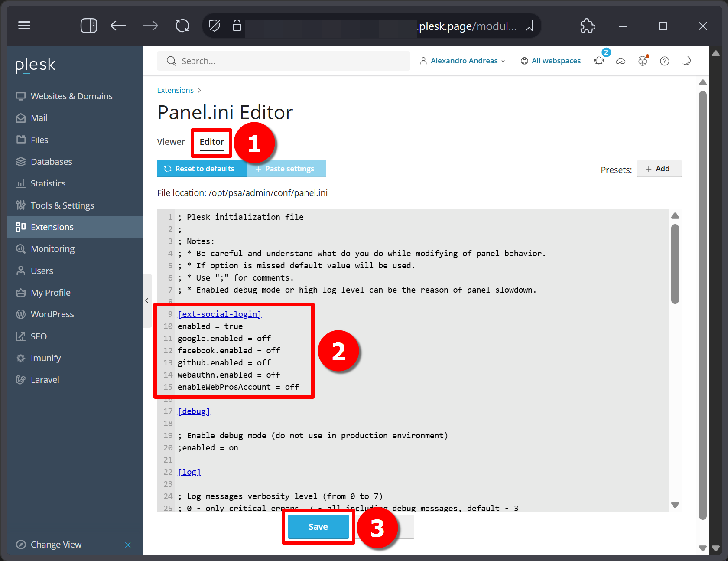Click the [debug] section header
Viewport: 728px width, 561px height.
click(x=194, y=411)
